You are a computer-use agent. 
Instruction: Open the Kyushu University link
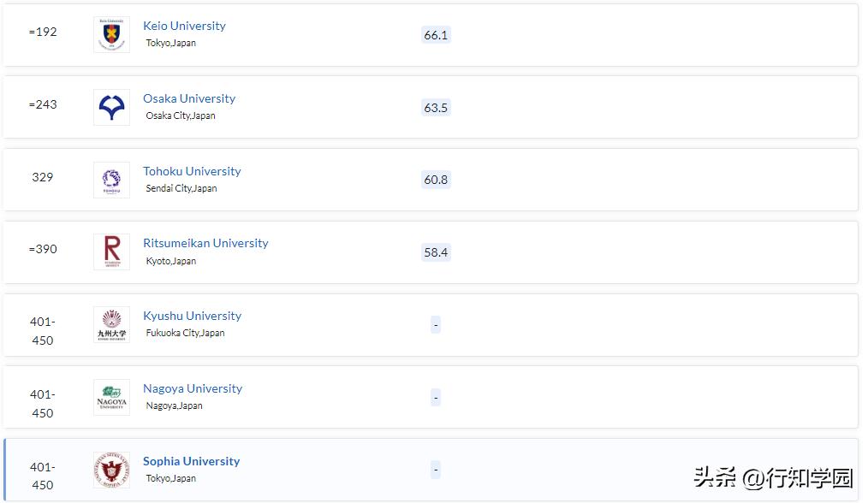click(x=192, y=316)
